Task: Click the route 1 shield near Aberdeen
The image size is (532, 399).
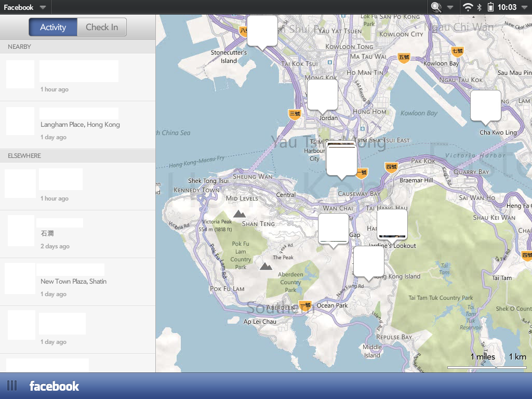Action: point(304,305)
